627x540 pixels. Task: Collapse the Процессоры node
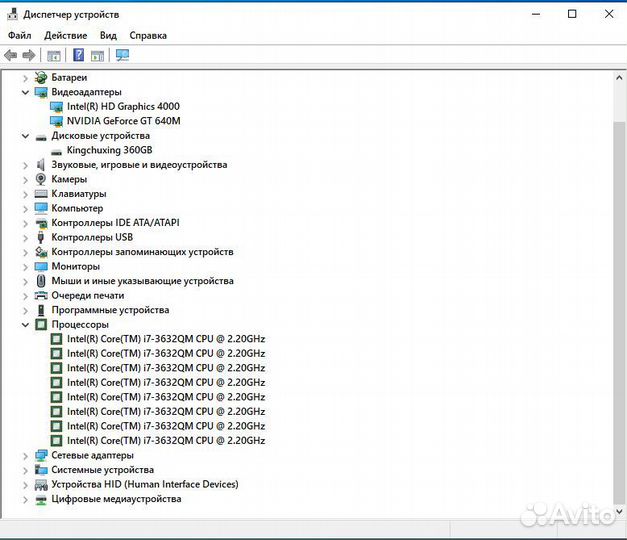[25, 324]
